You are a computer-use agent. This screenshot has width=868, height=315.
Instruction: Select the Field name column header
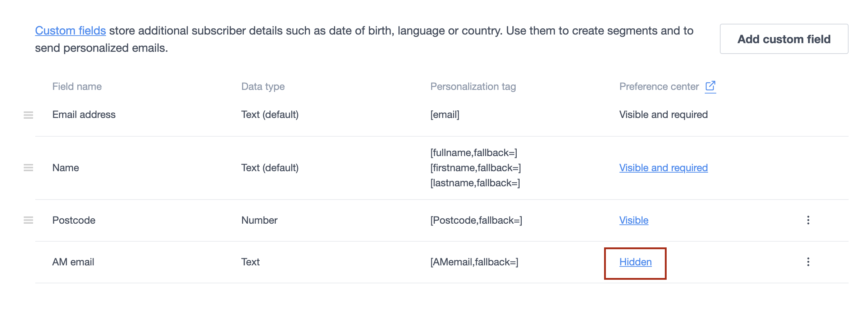pyautogui.click(x=77, y=86)
